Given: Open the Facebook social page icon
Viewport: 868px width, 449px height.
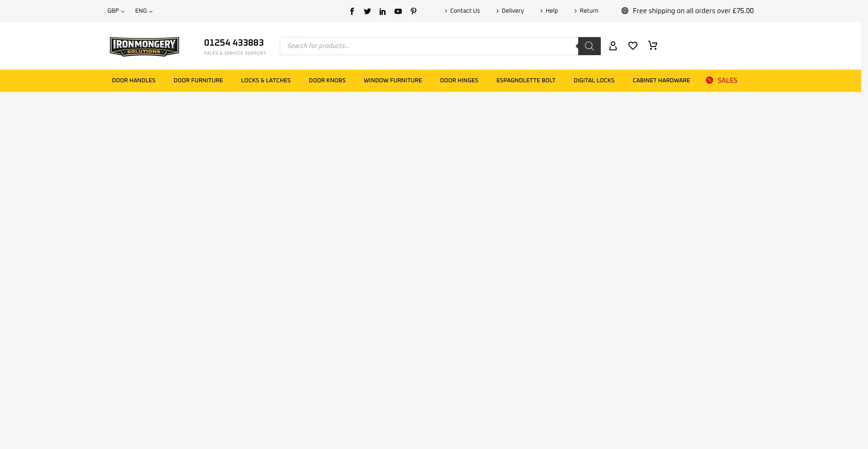Looking at the screenshot, I should click(352, 11).
